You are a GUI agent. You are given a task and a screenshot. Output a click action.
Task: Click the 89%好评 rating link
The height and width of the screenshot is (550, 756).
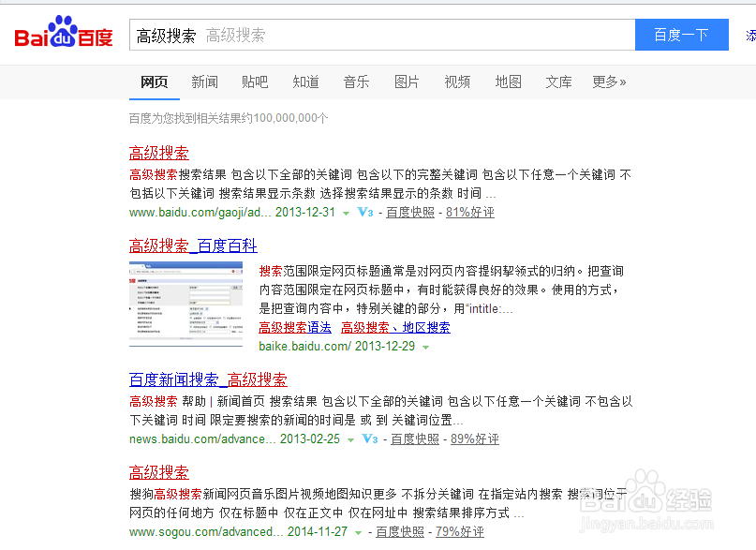[x=475, y=439]
